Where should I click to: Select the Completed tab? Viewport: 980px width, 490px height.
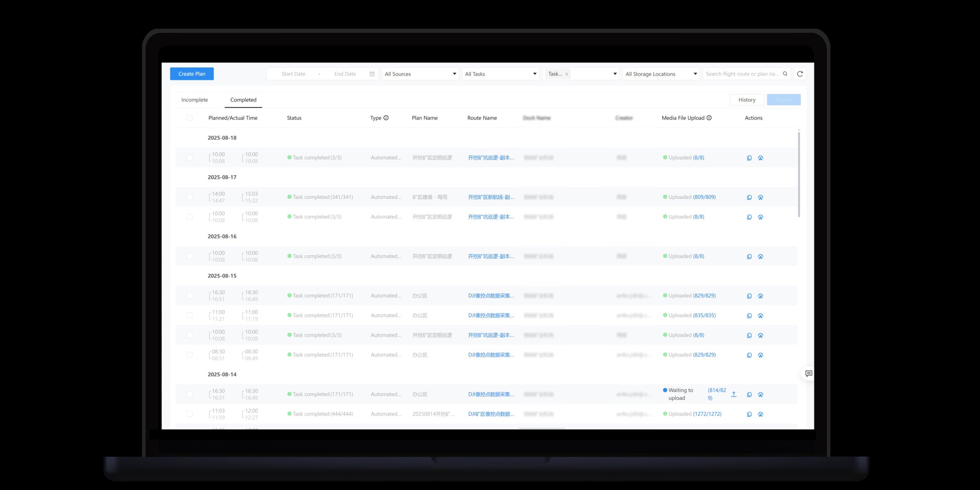[243, 100]
